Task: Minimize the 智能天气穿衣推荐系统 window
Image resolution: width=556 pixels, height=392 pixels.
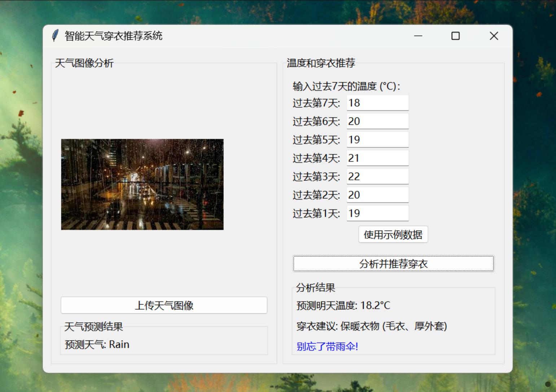Action: (x=418, y=36)
